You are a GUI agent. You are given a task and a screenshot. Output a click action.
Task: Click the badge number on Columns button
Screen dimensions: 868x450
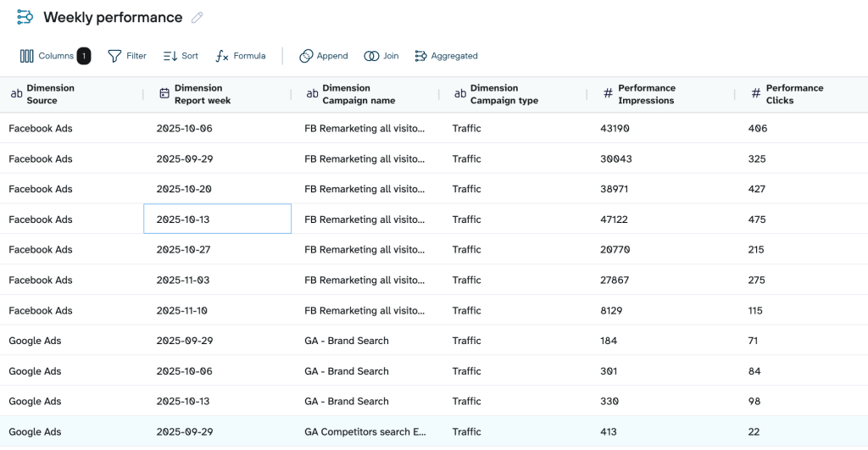point(84,56)
